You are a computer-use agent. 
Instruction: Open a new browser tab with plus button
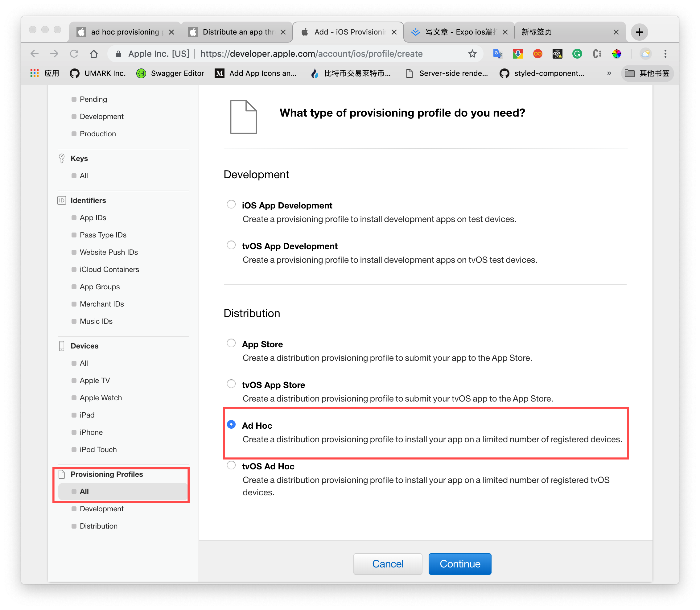(x=639, y=32)
